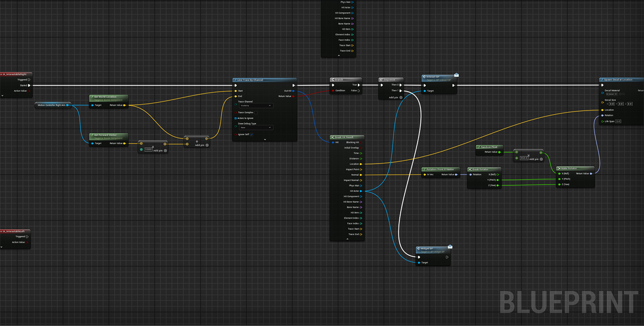The height and width of the screenshot is (326, 644).
Task: Click Return Value pin of Get Forward Vector
Action: coord(125,143)
